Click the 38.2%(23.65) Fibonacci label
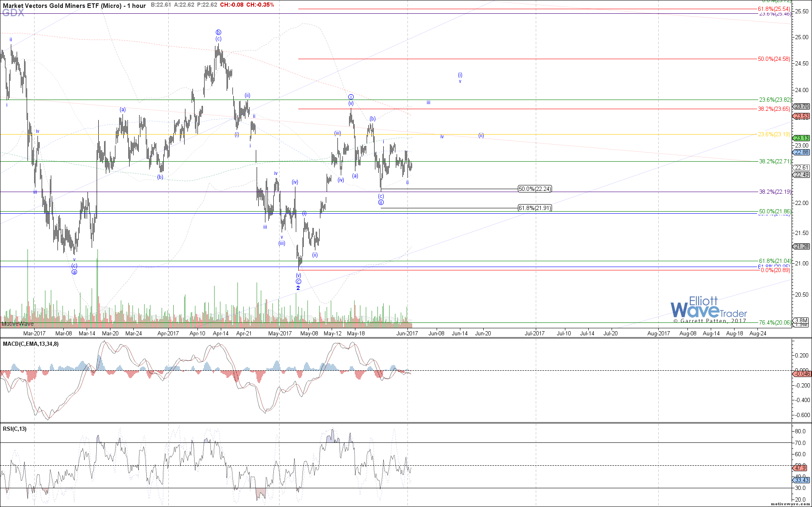 point(774,109)
